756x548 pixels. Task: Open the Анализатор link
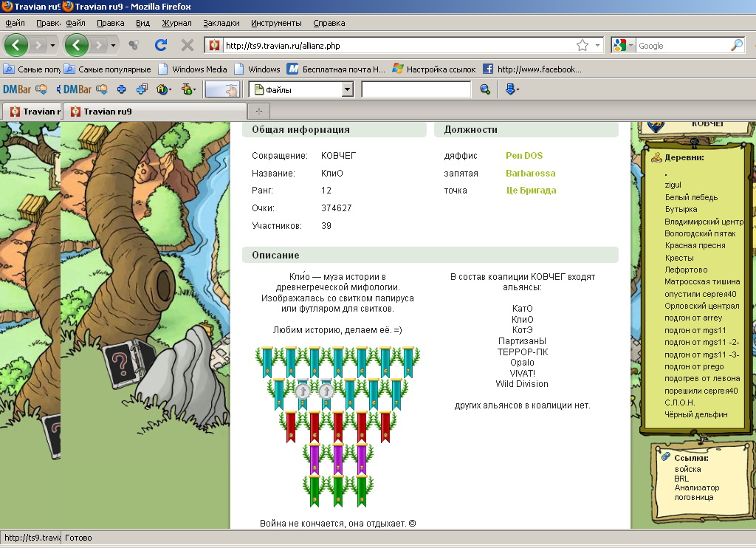697,487
